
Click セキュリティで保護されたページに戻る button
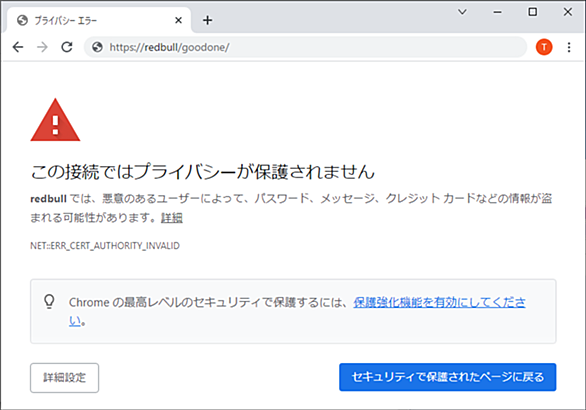coord(447,377)
